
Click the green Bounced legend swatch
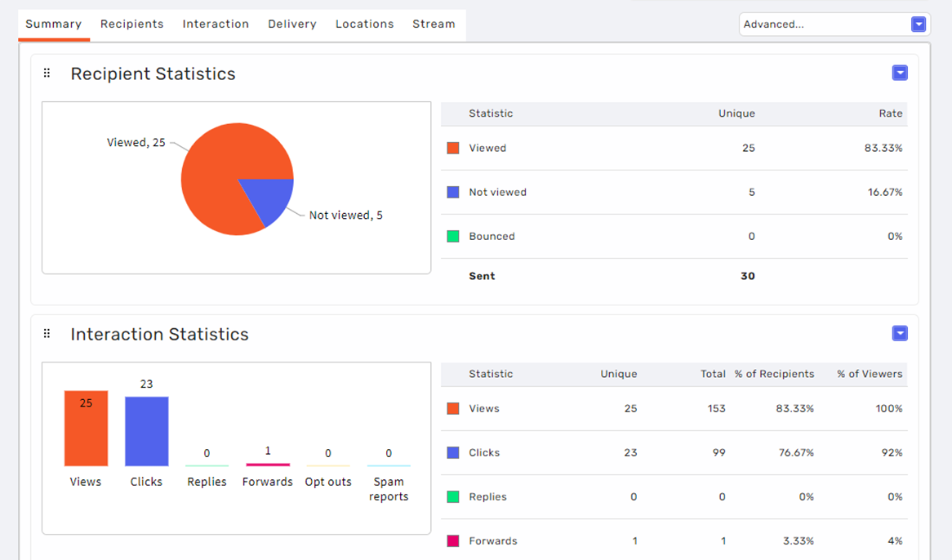pyautogui.click(x=453, y=237)
